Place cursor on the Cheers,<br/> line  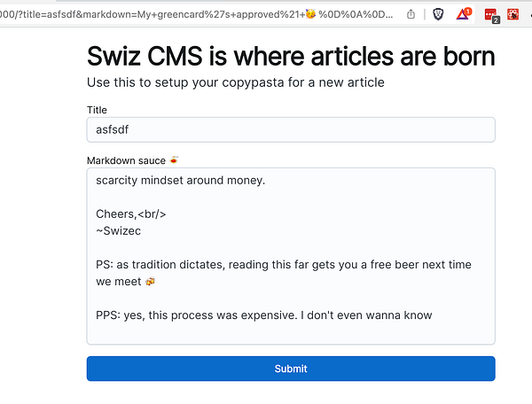131,214
